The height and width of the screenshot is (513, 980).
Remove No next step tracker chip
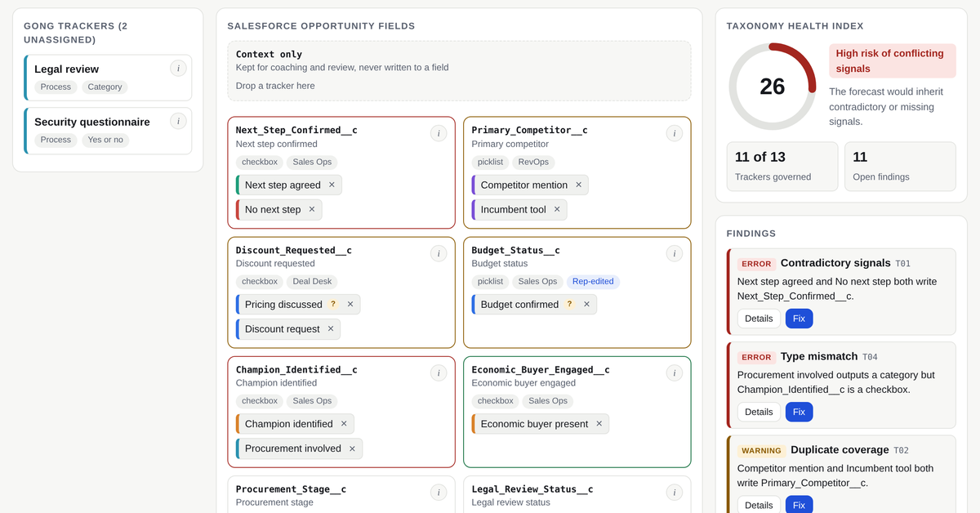[x=312, y=209]
